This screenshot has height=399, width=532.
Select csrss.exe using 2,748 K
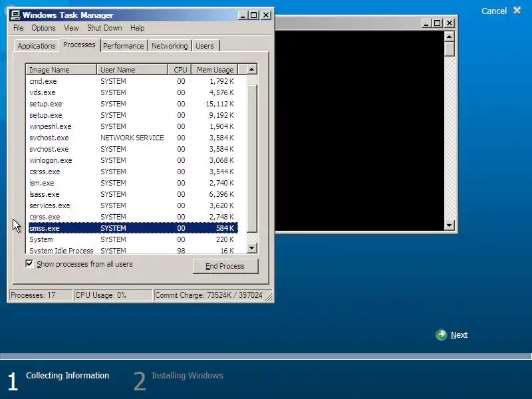coord(133,217)
